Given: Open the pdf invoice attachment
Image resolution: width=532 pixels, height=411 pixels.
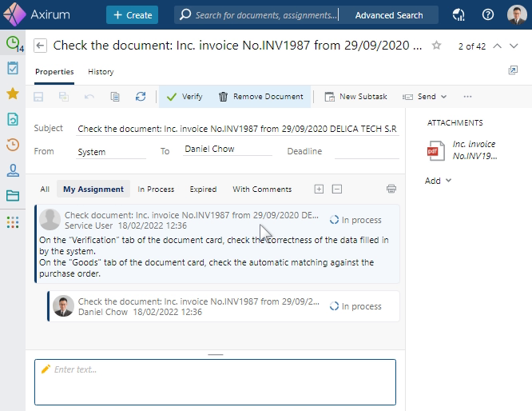Looking at the screenshot, I should coord(436,150).
